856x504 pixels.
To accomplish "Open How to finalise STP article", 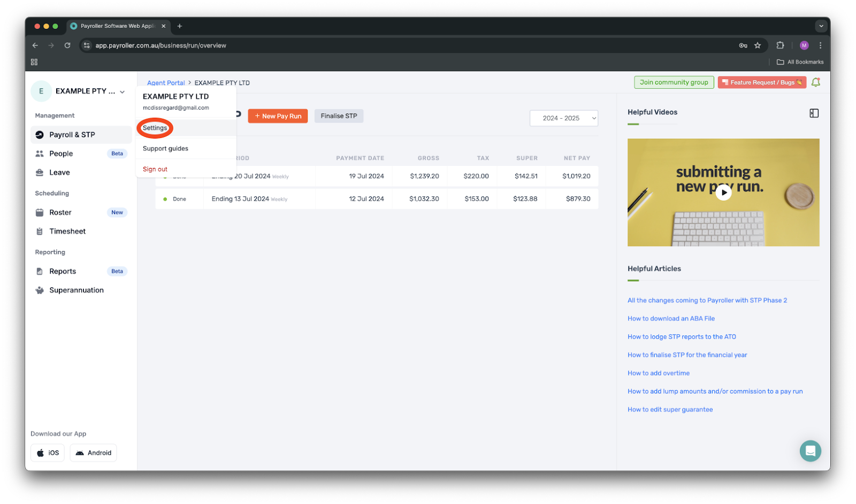I will click(687, 355).
